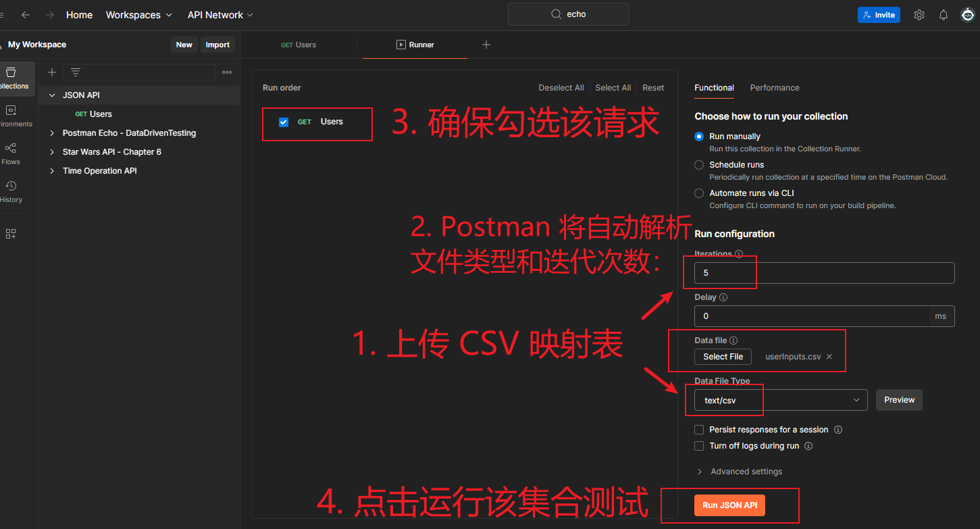980x529 pixels.
Task: Click Select All link
Action: tap(613, 88)
